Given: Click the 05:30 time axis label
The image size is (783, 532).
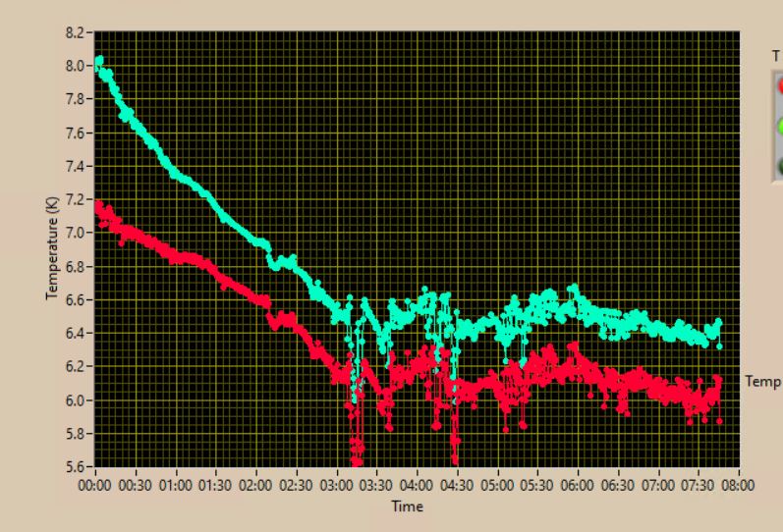Looking at the screenshot, I should pyautogui.click(x=537, y=486).
